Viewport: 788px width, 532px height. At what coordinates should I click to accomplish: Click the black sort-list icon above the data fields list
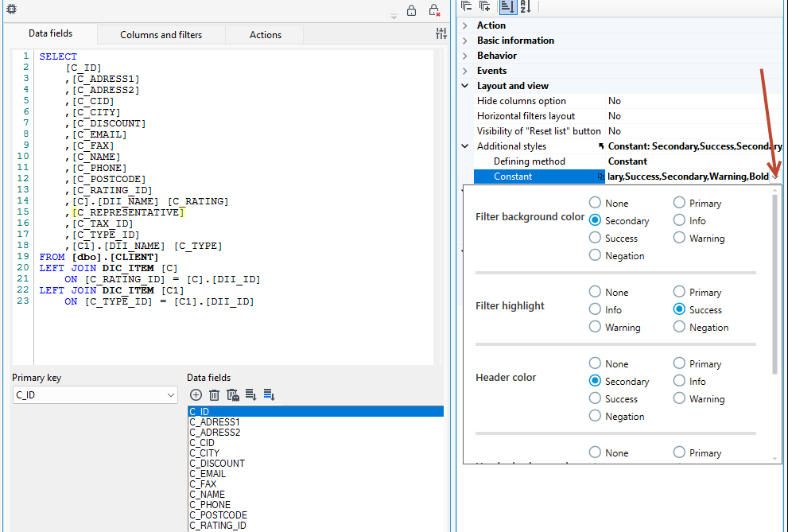click(x=250, y=395)
